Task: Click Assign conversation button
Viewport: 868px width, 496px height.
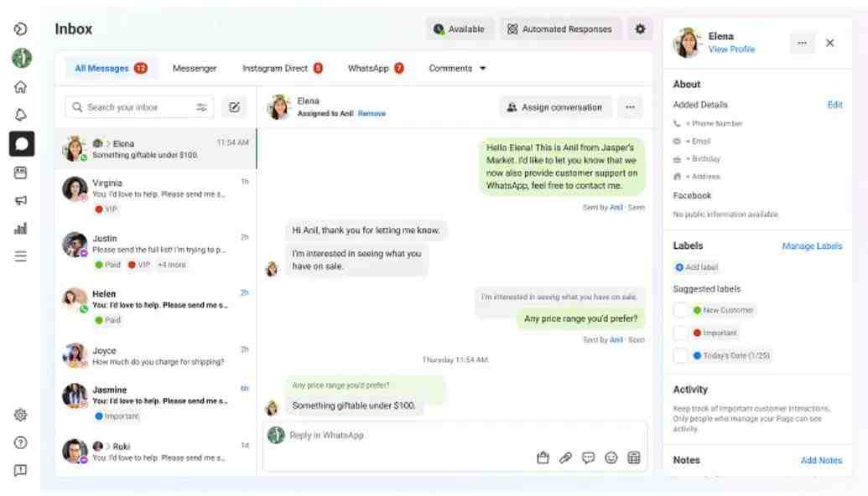Action: [x=555, y=107]
